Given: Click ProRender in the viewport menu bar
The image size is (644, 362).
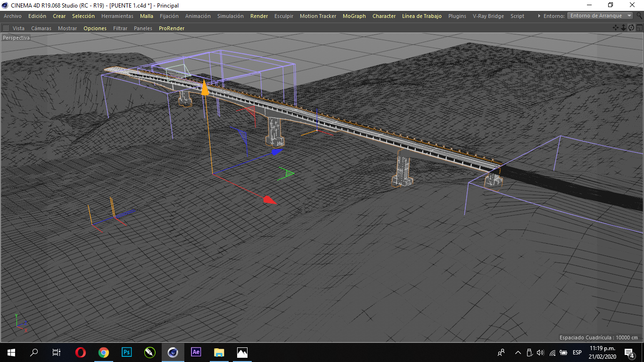Looking at the screenshot, I should coord(172,28).
